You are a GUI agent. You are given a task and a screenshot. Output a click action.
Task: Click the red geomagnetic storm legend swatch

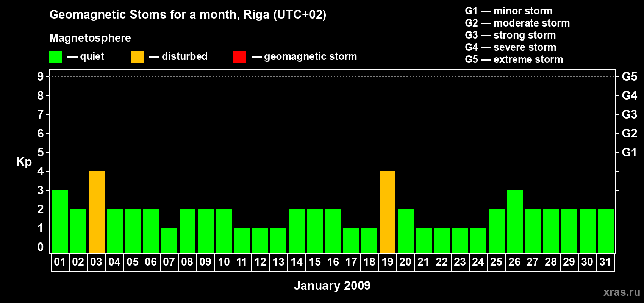239,57
